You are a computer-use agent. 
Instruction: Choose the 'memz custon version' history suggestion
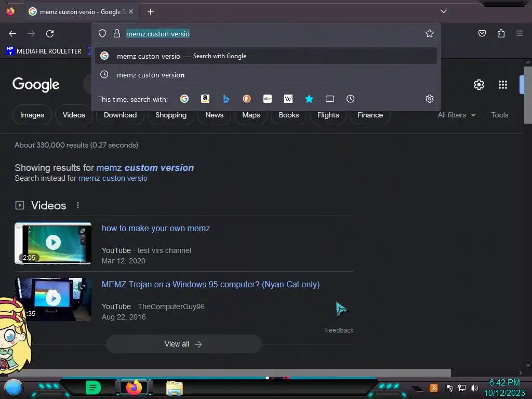pos(266,75)
